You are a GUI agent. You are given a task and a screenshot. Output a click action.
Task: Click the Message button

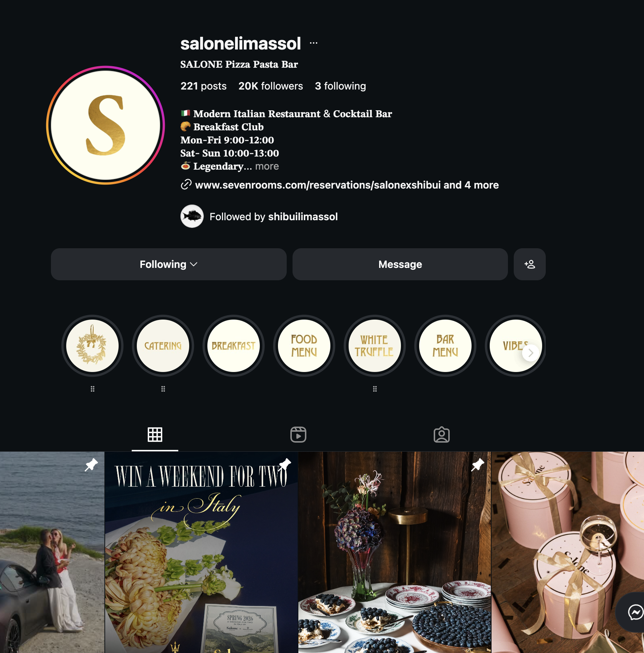click(400, 264)
